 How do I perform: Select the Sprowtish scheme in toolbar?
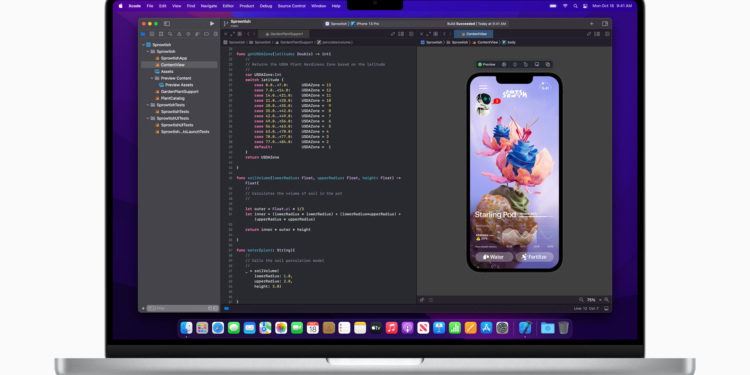pos(336,23)
